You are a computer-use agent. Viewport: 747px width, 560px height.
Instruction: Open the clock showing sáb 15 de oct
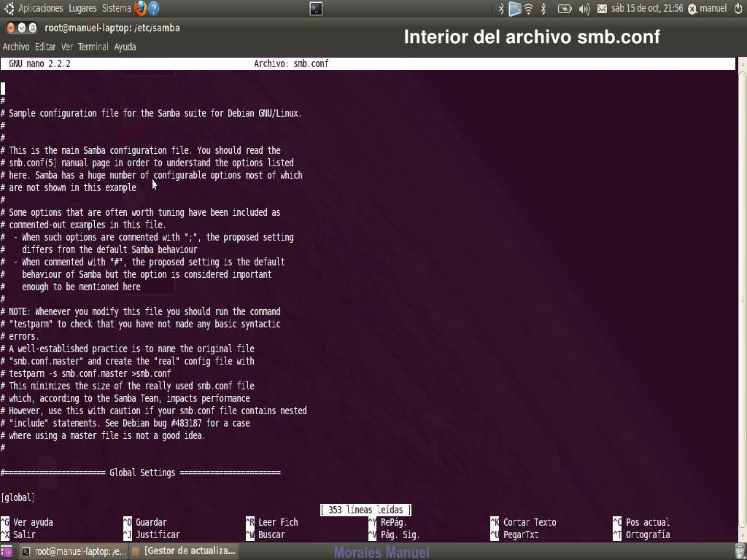pyautogui.click(x=647, y=9)
